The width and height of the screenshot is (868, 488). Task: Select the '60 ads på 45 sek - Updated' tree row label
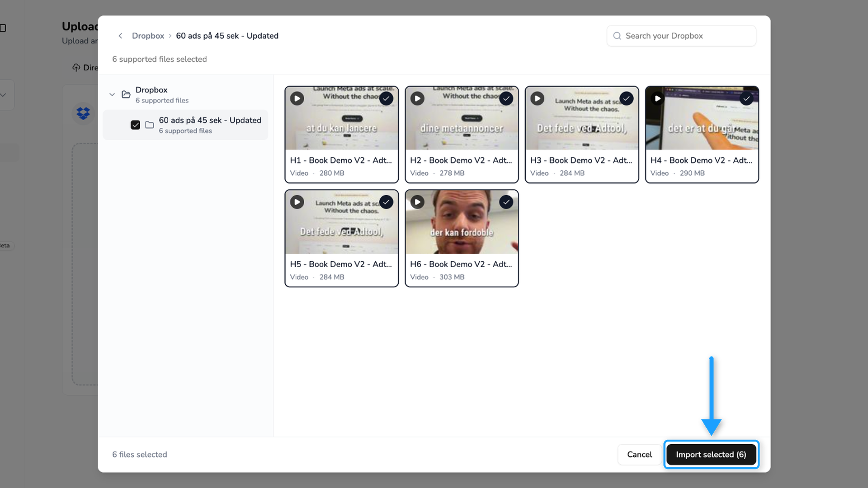(x=210, y=120)
